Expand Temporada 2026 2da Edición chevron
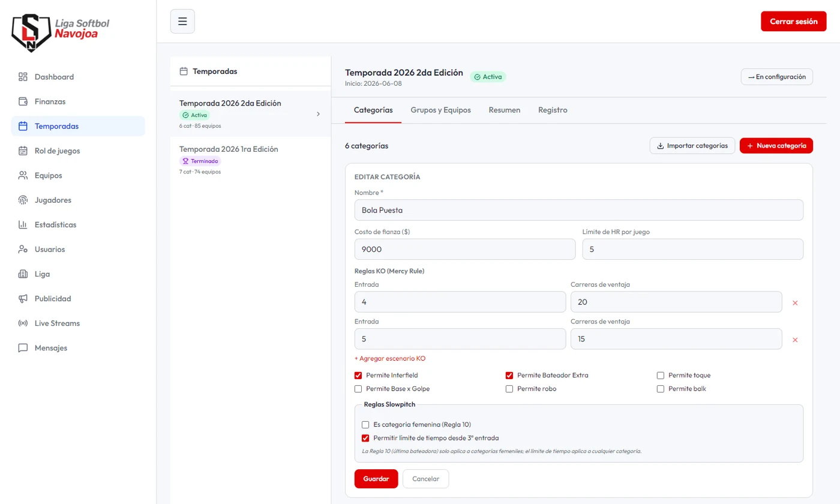The image size is (840, 504). pyautogui.click(x=318, y=114)
